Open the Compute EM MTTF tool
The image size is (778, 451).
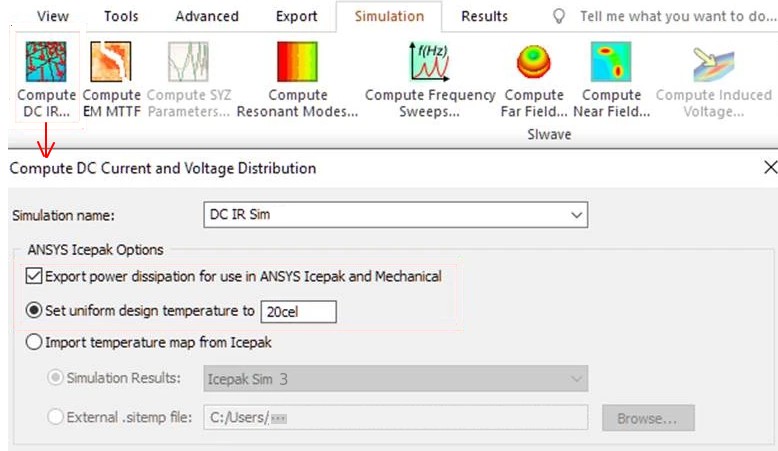click(111, 64)
